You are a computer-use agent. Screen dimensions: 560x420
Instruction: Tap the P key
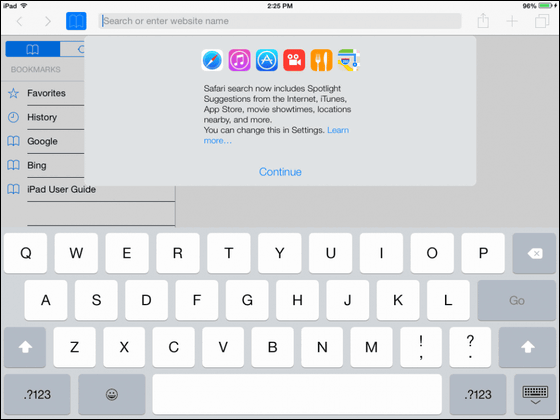[x=483, y=253]
